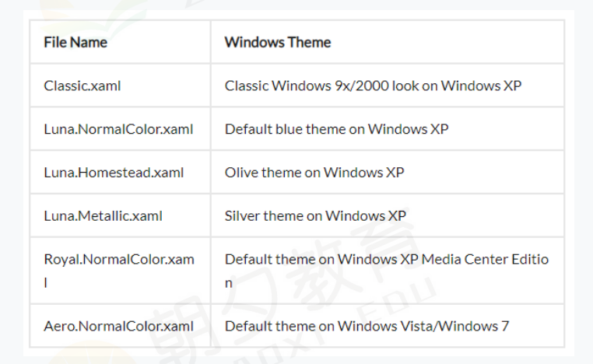Select the Aero.NormalColor.xaml cell
This screenshot has width=593, height=364.
coord(118,326)
